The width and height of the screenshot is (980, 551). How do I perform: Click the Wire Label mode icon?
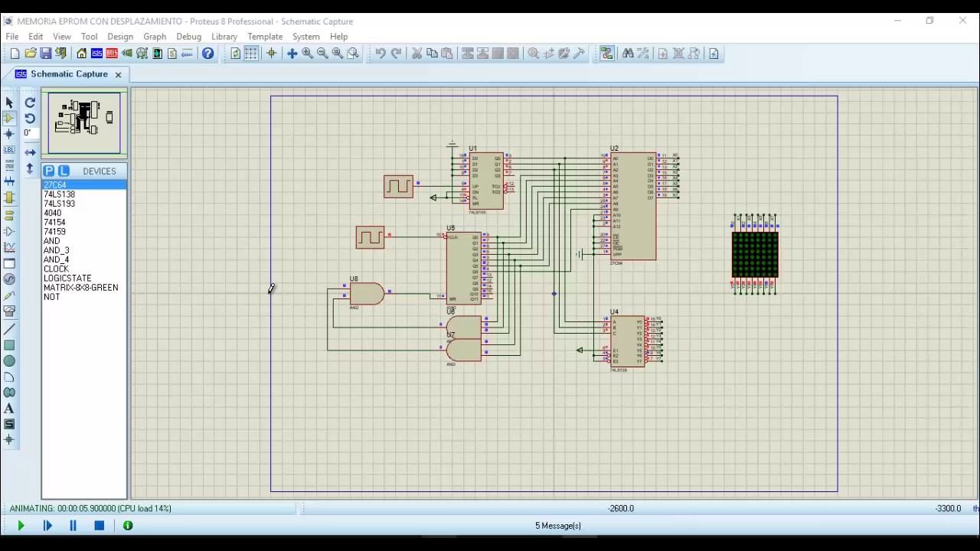pos(9,150)
